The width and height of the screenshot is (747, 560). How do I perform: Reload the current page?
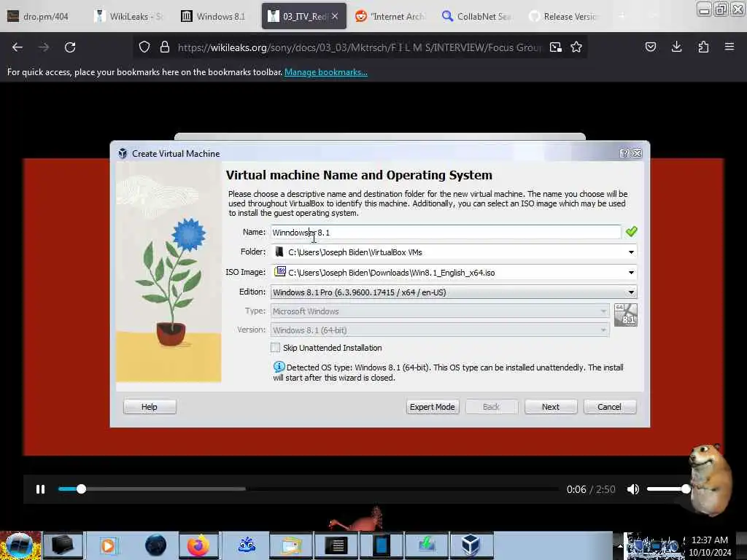[x=70, y=47]
